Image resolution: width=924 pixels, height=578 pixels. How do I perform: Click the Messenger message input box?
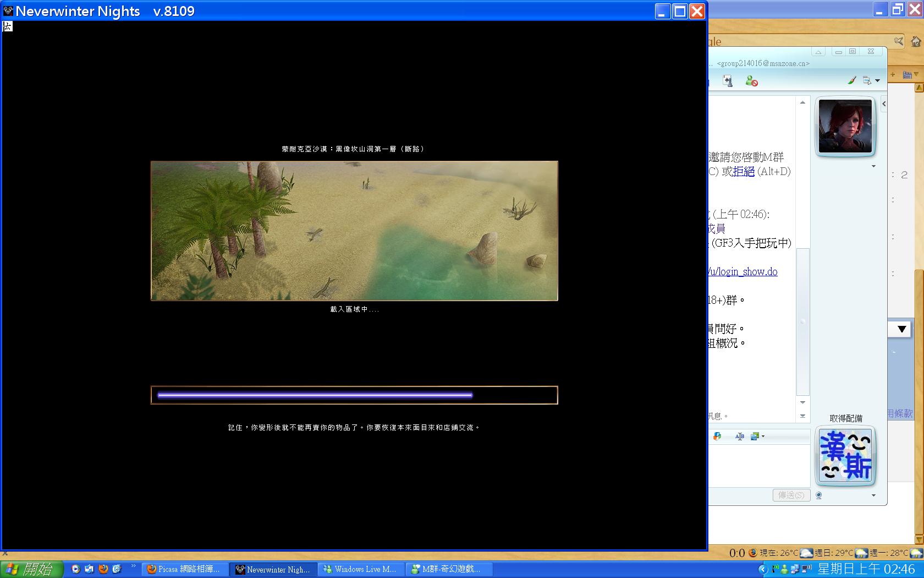[759, 465]
